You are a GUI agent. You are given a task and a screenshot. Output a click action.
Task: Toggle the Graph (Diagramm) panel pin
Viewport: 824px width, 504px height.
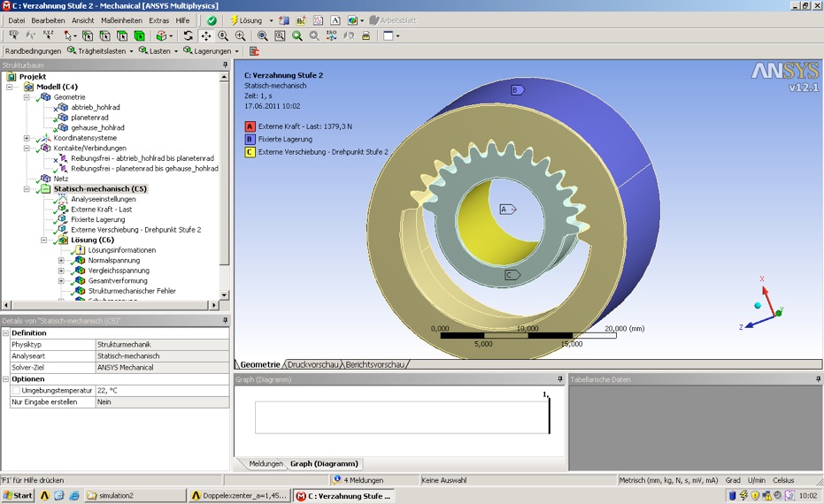pos(560,379)
